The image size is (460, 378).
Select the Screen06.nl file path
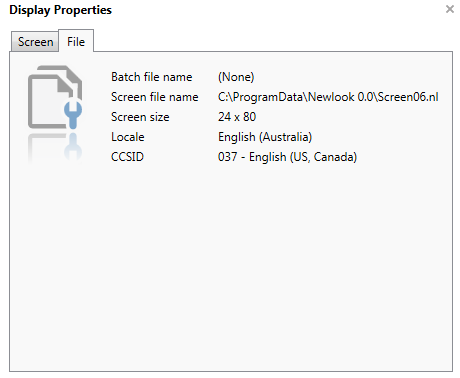tap(328, 97)
